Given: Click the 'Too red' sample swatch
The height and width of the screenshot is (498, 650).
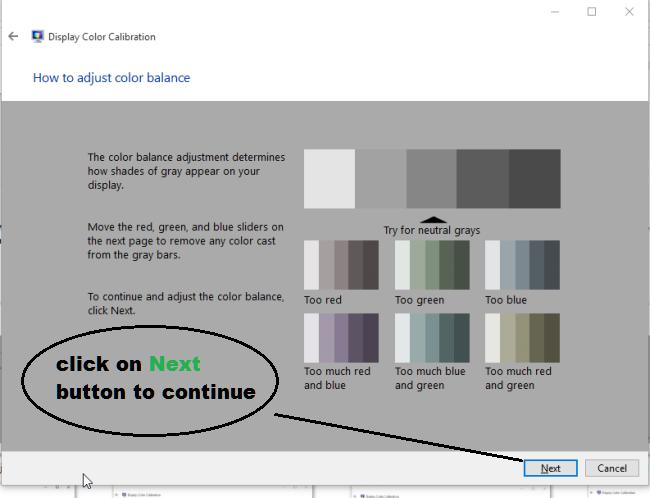Looking at the screenshot, I should [x=341, y=265].
